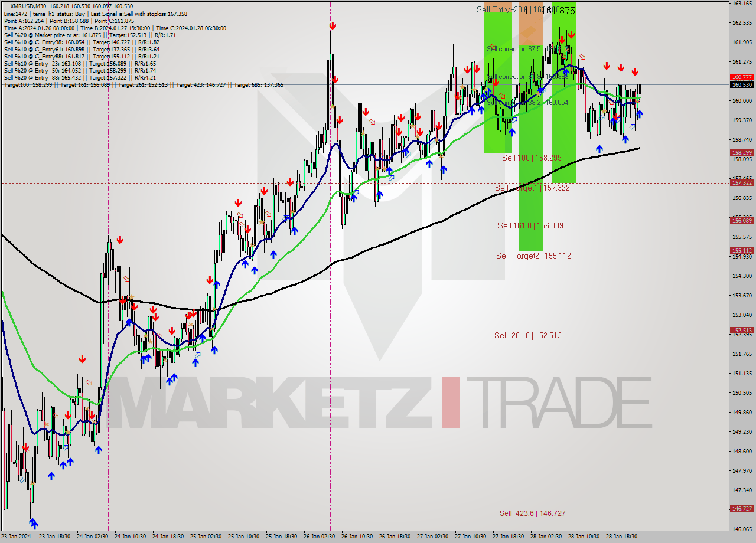Click the '26 Jan 18:30' time label
The height and width of the screenshot is (543, 756).
pyautogui.click(x=395, y=537)
